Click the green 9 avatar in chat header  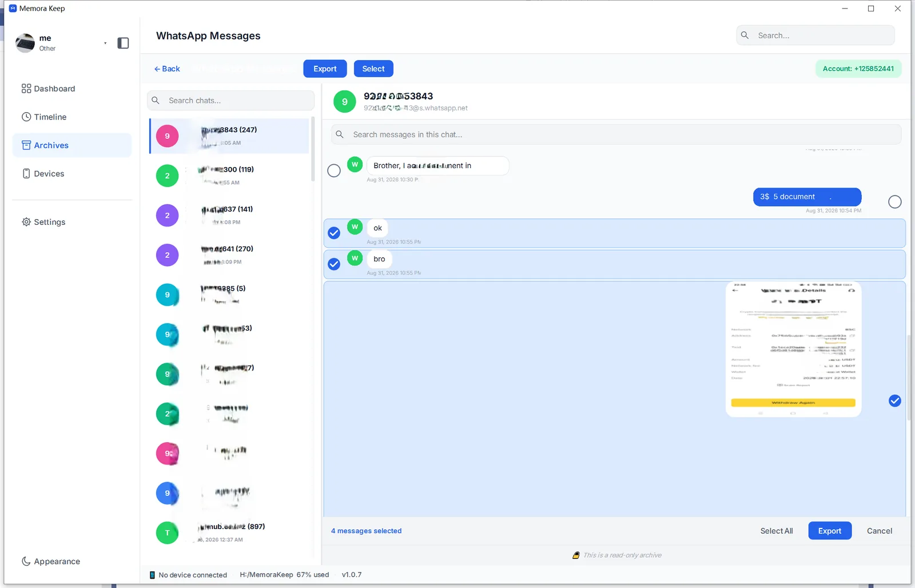[x=345, y=102]
